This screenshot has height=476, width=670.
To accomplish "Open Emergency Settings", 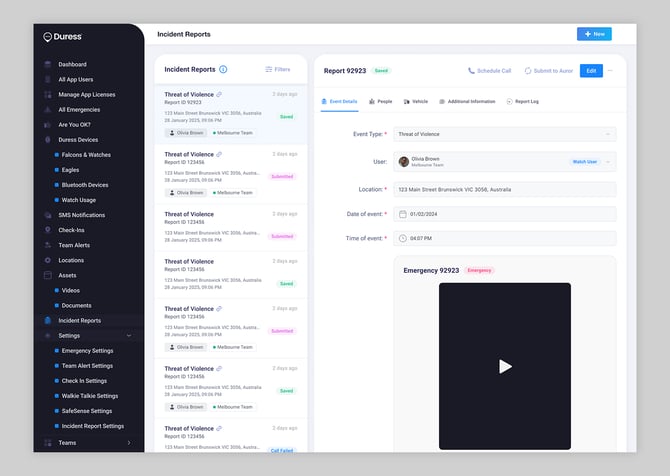I will point(87,351).
